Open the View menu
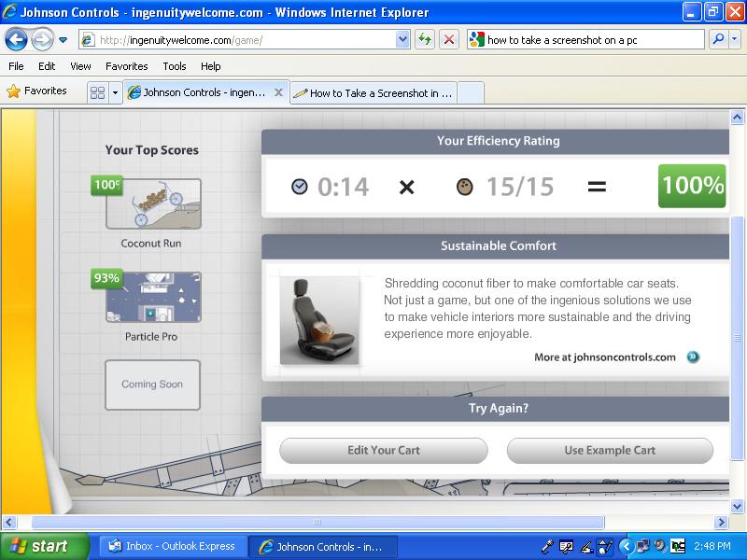 (x=80, y=66)
